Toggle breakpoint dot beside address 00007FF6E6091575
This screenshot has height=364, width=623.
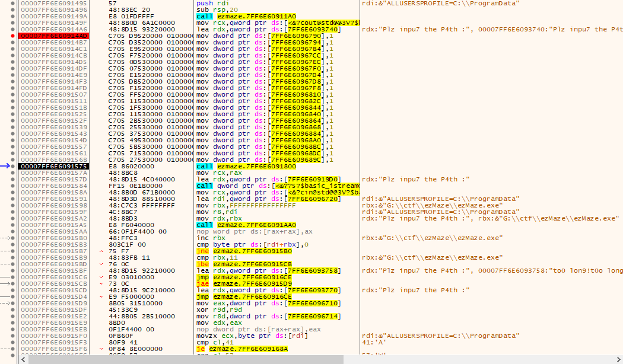13,167
